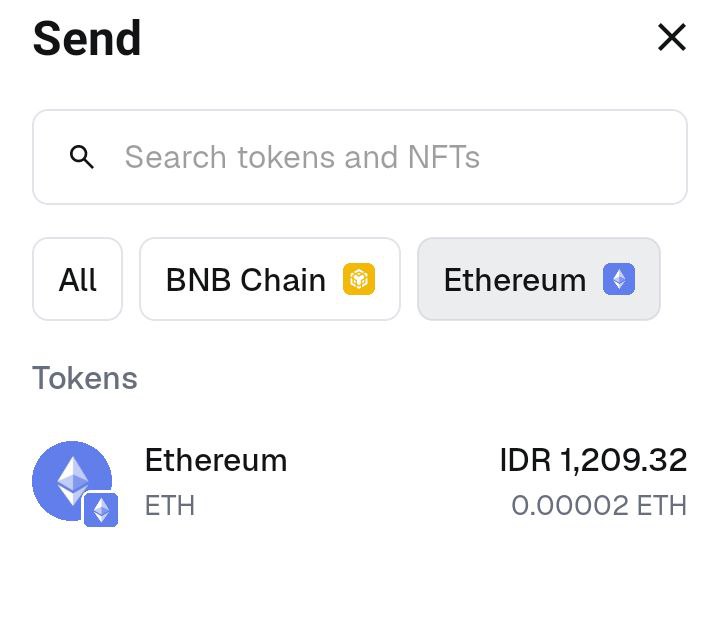Click the Tokens section heading
The height and width of the screenshot is (627, 719).
(x=85, y=378)
